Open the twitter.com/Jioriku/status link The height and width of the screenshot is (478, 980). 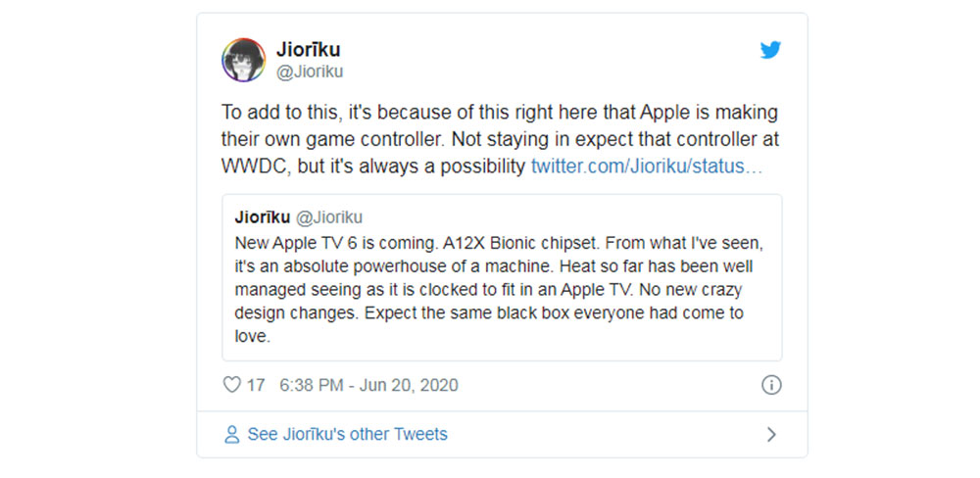647,167
